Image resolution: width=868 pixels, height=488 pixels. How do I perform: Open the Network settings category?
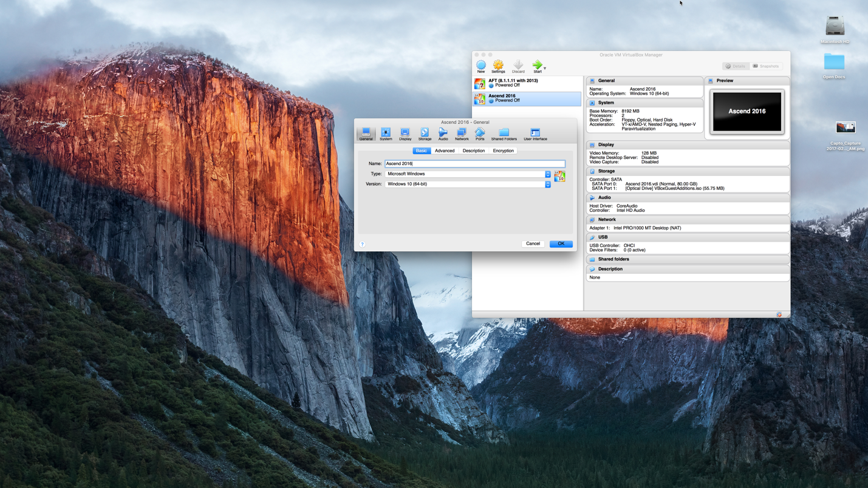coord(462,134)
